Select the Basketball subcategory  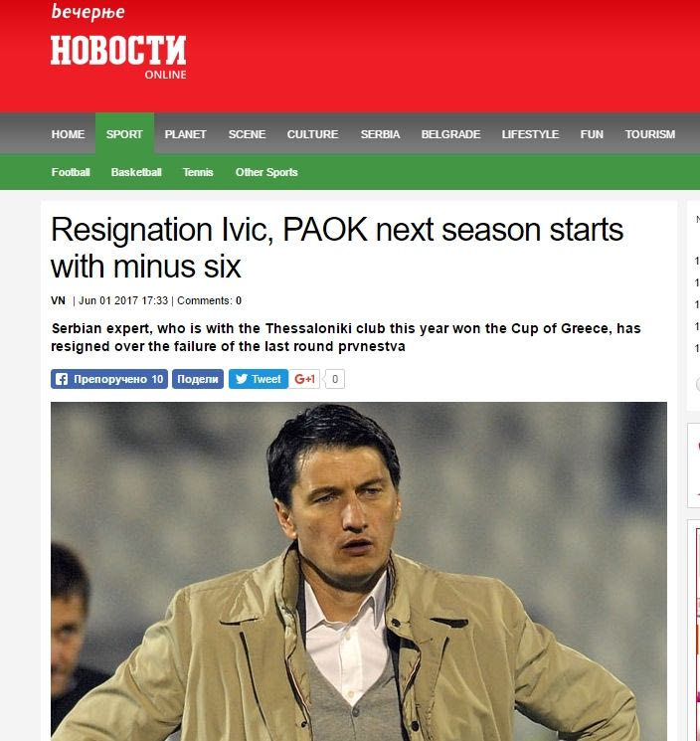coord(136,172)
